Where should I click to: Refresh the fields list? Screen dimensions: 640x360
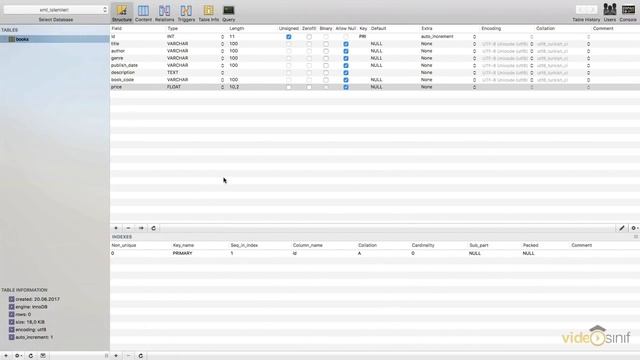pos(153,228)
